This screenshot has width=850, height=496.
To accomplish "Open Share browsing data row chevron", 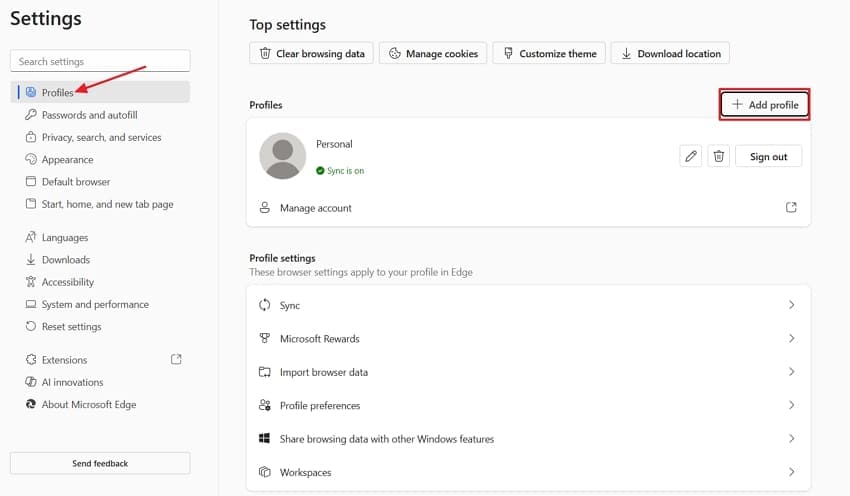I will [791, 439].
